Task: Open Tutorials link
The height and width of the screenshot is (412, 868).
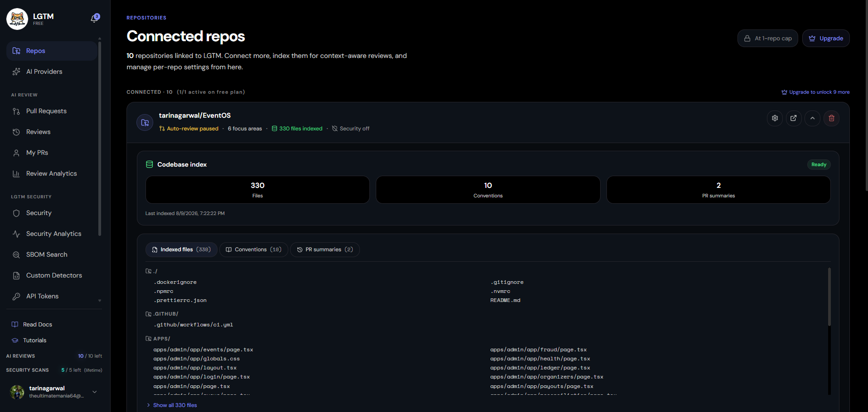Action: [29, 340]
